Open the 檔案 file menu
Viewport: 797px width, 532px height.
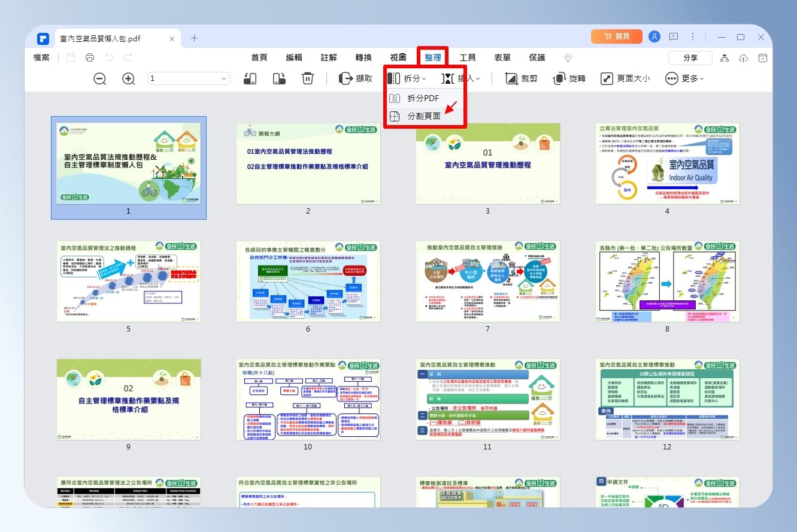click(41, 57)
